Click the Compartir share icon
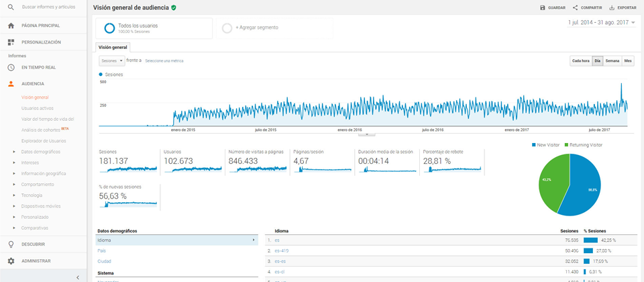Viewport: 644px width, 282px height. coord(575,8)
